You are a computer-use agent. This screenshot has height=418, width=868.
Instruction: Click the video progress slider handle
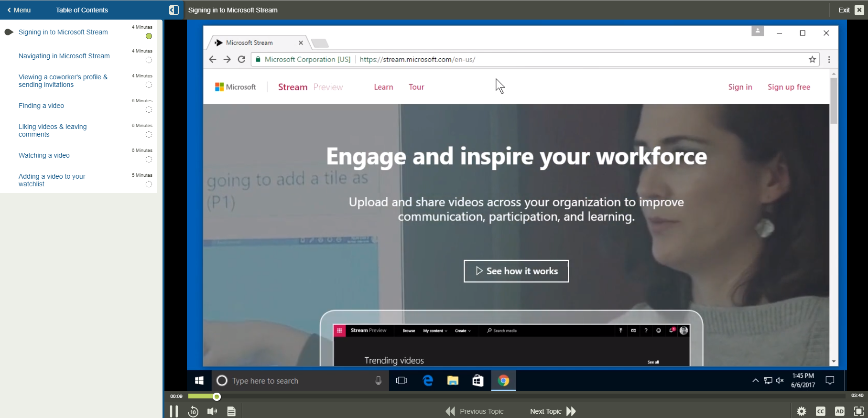(217, 396)
